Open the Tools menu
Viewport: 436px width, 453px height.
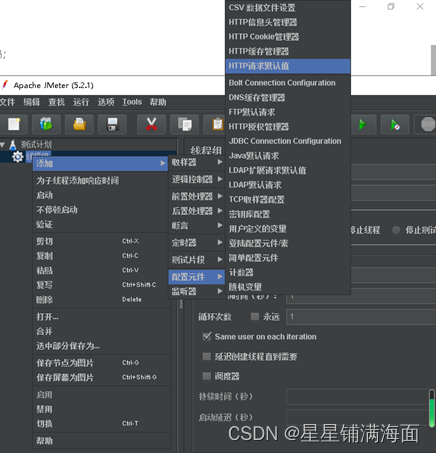click(x=132, y=102)
